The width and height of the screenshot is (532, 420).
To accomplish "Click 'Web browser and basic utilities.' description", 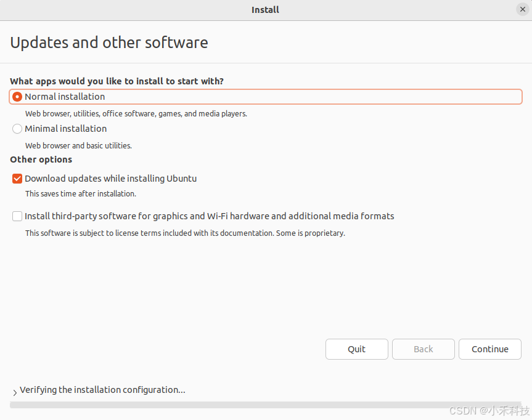I will (x=78, y=146).
